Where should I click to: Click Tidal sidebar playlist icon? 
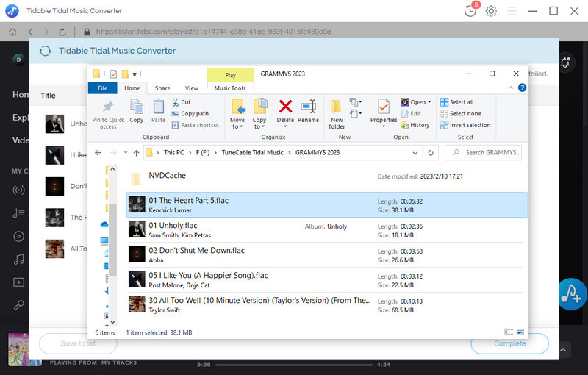coord(19,213)
